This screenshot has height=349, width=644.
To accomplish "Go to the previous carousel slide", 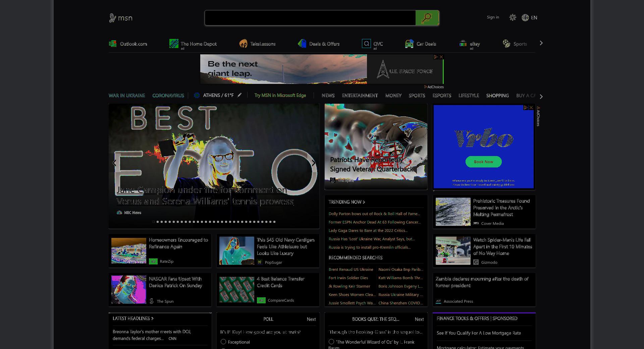I will [x=114, y=163].
